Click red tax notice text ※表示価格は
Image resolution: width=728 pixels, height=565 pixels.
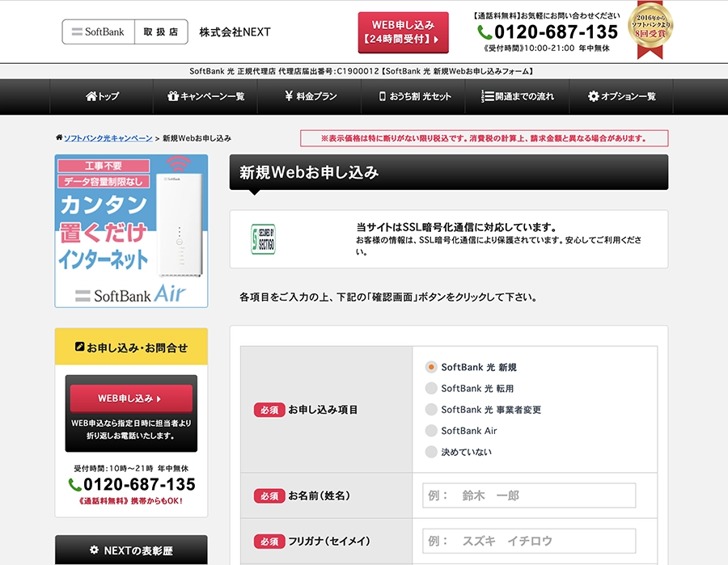pyautogui.click(x=484, y=138)
